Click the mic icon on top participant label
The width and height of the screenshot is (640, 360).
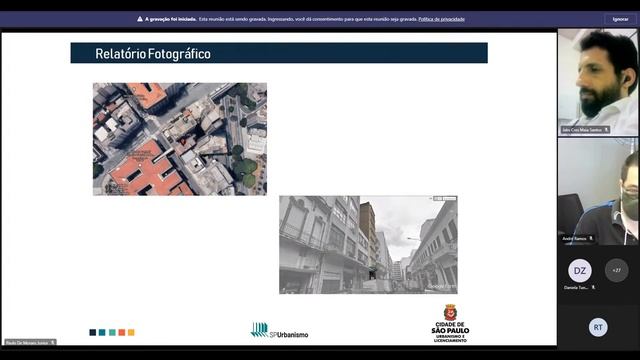pos(607,130)
